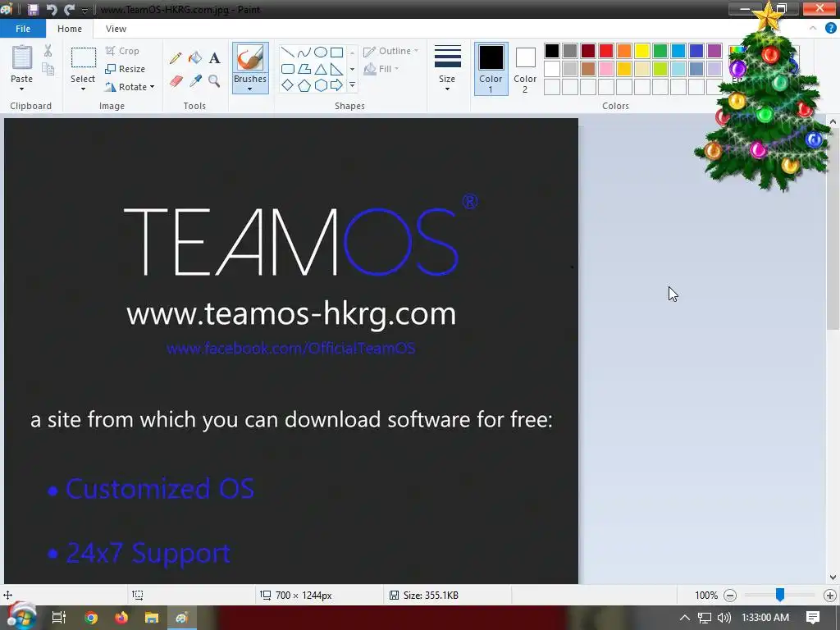Choose the Oval shape

(x=321, y=52)
